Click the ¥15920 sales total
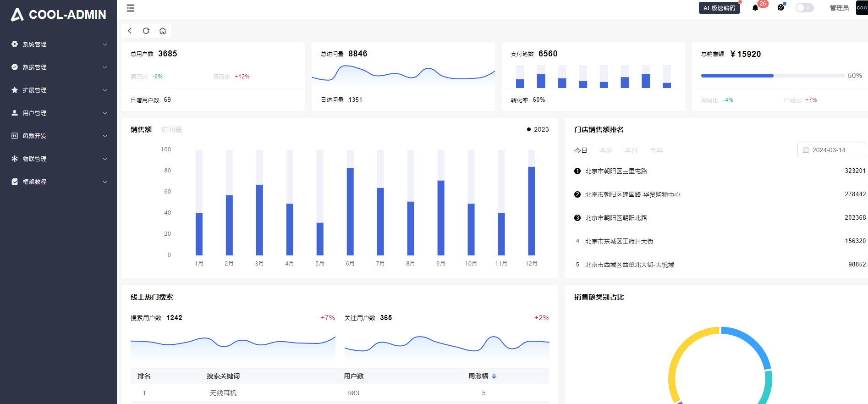The height and width of the screenshot is (404, 868). click(x=746, y=54)
